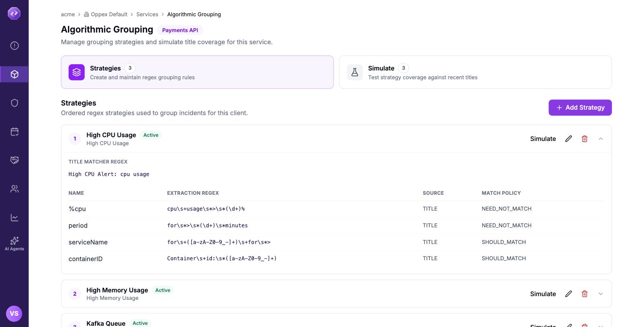Viewport: 644px width, 327px height.
Task: Simulate the High CPU Usage strategy
Action: [x=543, y=139]
